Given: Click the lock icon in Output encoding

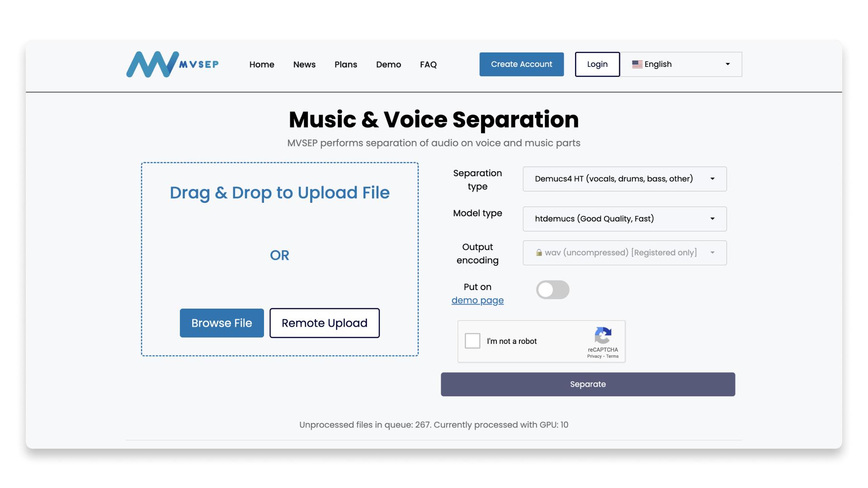Looking at the screenshot, I should point(539,253).
